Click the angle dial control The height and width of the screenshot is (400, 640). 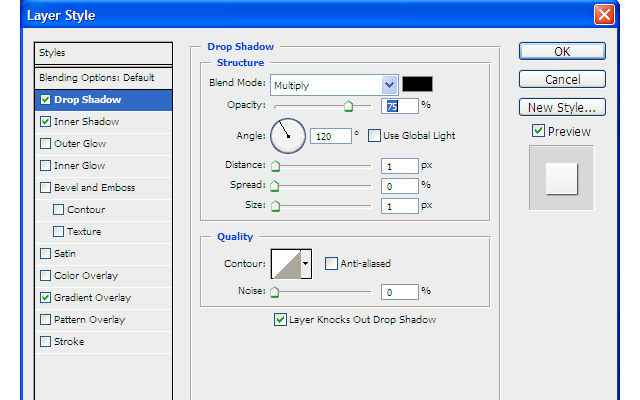click(x=286, y=135)
